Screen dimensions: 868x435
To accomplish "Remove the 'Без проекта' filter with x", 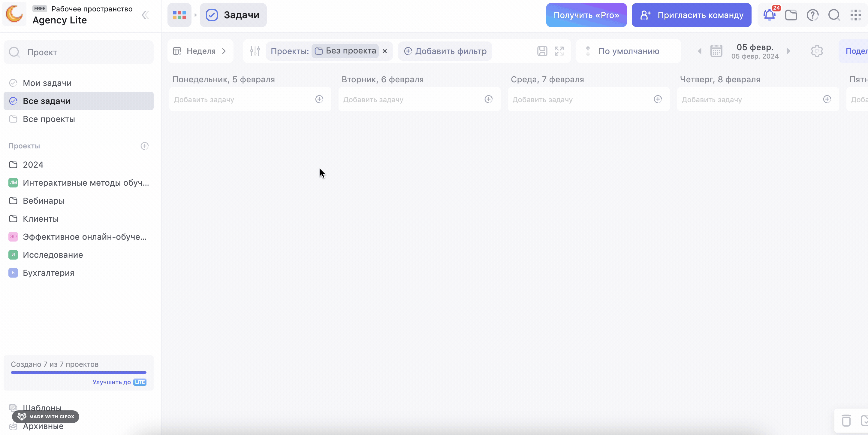I will pyautogui.click(x=385, y=51).
